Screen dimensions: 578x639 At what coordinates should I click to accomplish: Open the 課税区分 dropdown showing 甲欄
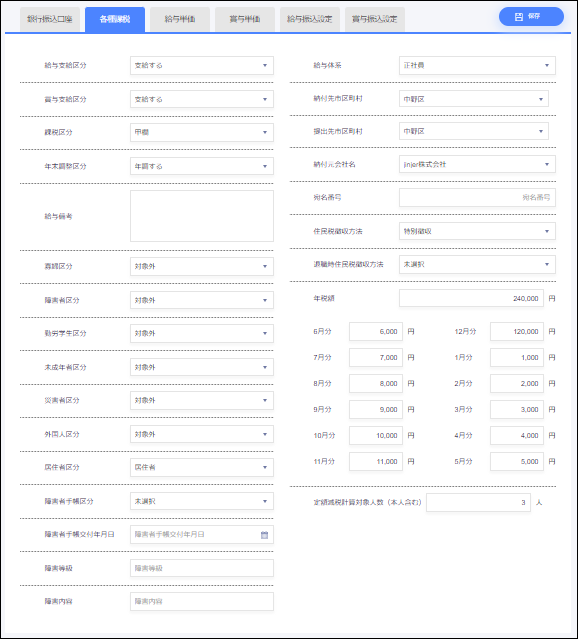(202, 132)
